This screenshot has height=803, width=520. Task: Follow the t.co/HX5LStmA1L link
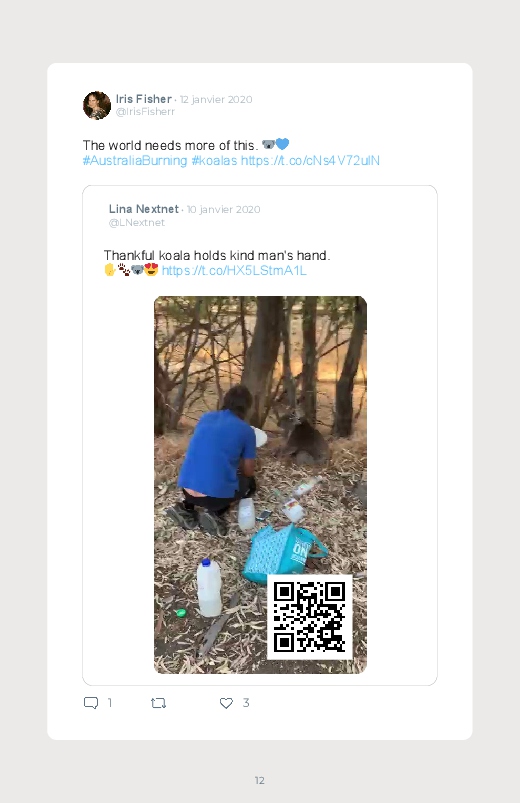234,270
